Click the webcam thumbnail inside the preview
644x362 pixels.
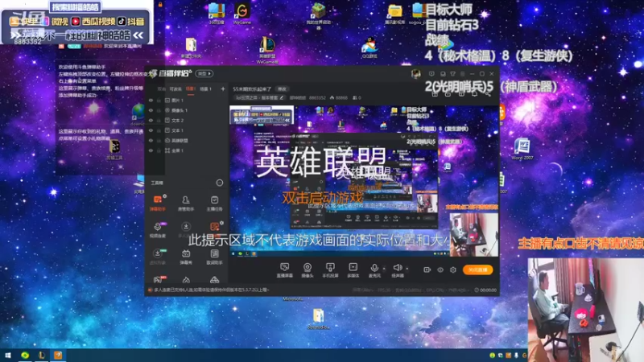[474, 235]
